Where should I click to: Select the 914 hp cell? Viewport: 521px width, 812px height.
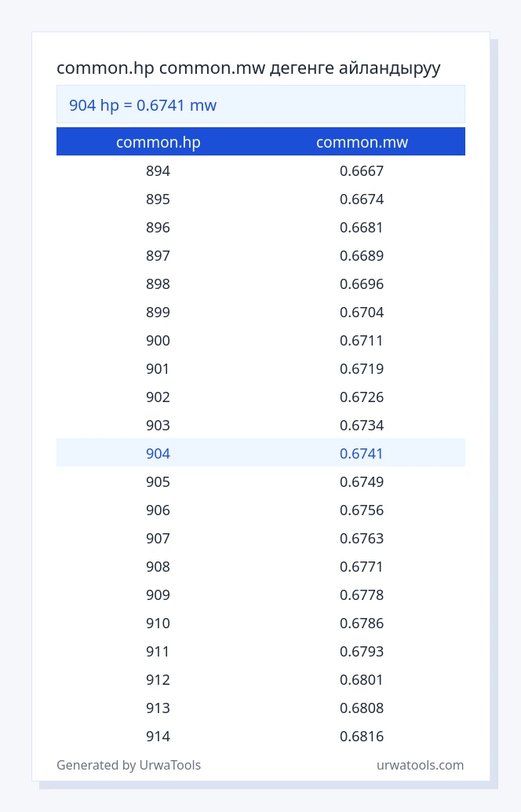158,736
